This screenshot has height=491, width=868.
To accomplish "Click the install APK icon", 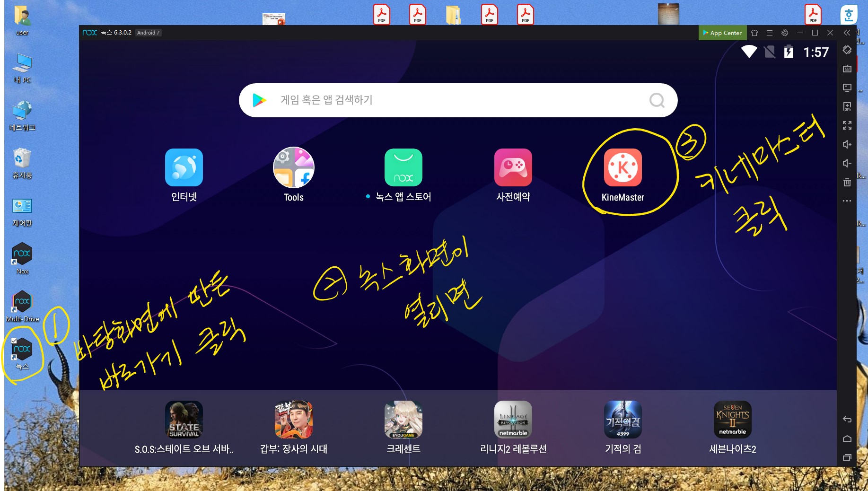I will tap(847, 106).
